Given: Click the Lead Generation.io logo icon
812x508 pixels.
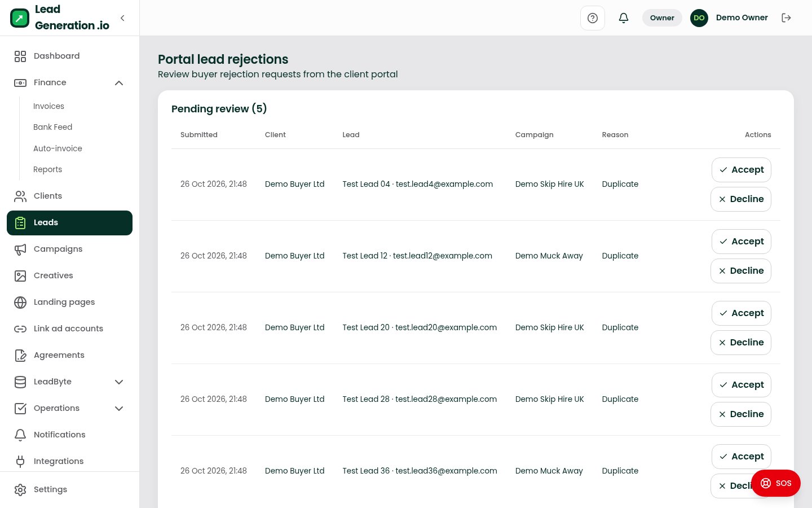Looking at the screenshot, I should coord(20,18).
